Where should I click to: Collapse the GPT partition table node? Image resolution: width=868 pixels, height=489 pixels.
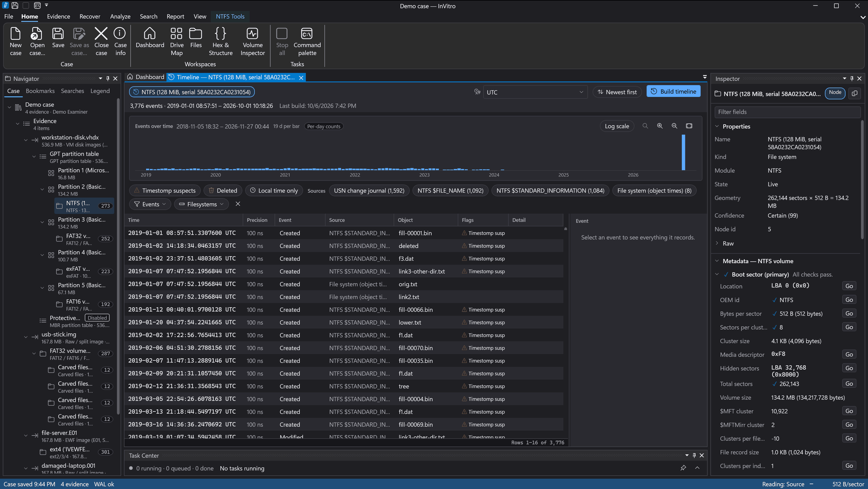tap(34, 156)
